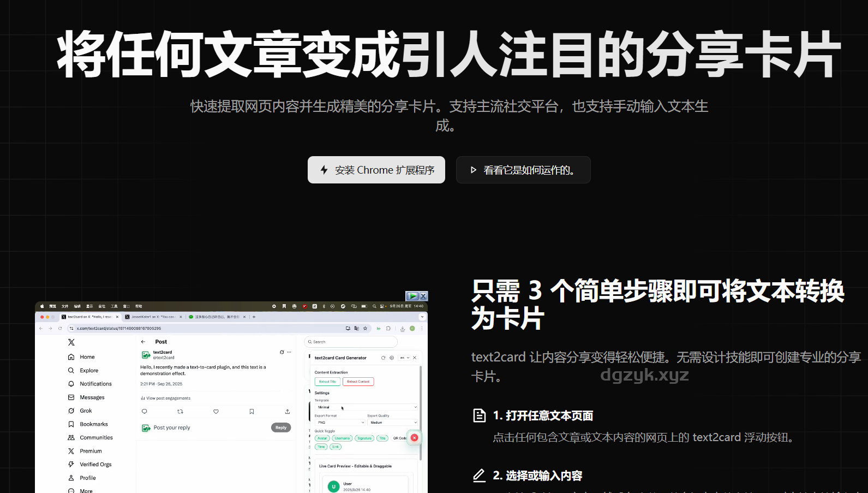
Task: Click the Search field on the X page
Action: click(352, 342)
